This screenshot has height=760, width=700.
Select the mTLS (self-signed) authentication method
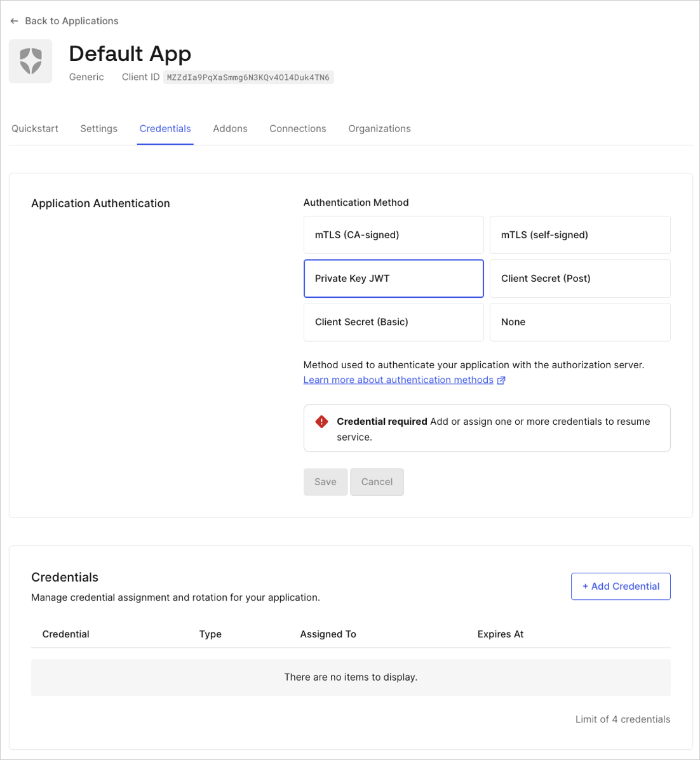click(579, 234)
